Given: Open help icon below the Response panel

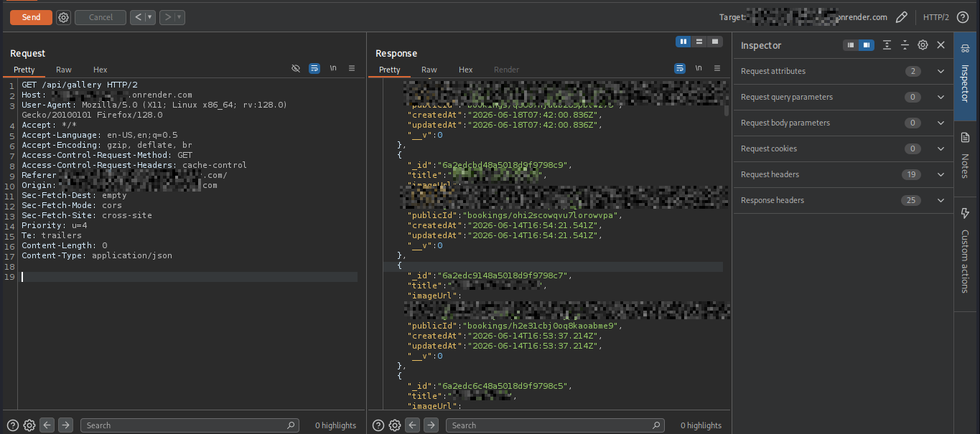Looking at the screenshot, I should coord(378,425).
